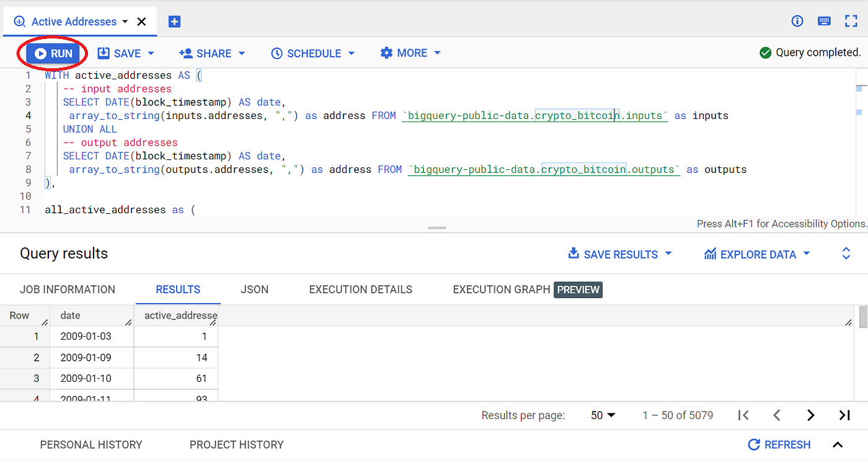Click the editor vertical scrollbar
This screenshot has height=460, width=868.
[862, 143]
